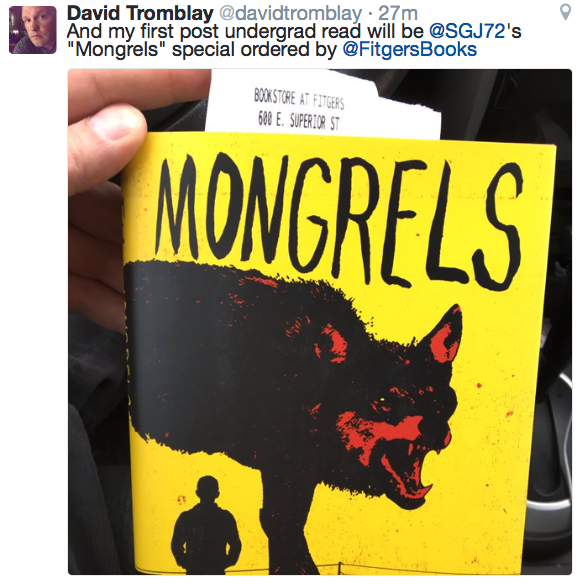Open the @SGJ72 mention link
This screenshot has height=588, width=581.
467,31
